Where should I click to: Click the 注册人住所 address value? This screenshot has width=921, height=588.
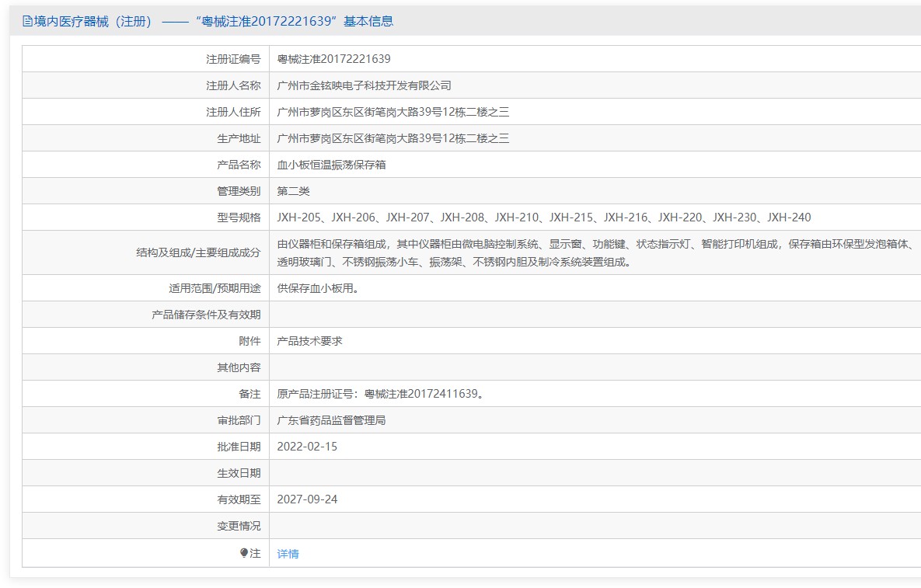pyautogui.click(x=393, y=112)
